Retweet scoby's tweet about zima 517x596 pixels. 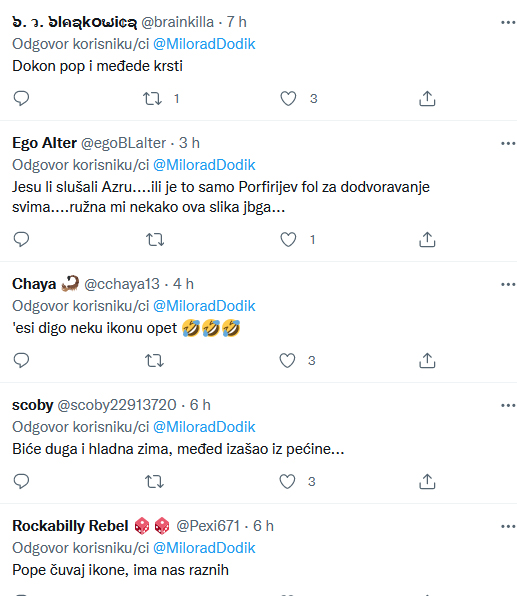tap(154, 481)
